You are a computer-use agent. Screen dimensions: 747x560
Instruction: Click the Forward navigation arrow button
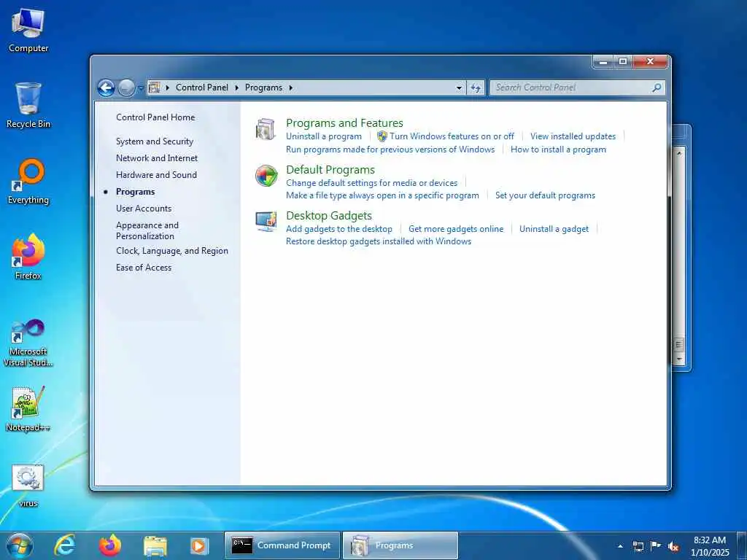(125, 87)
